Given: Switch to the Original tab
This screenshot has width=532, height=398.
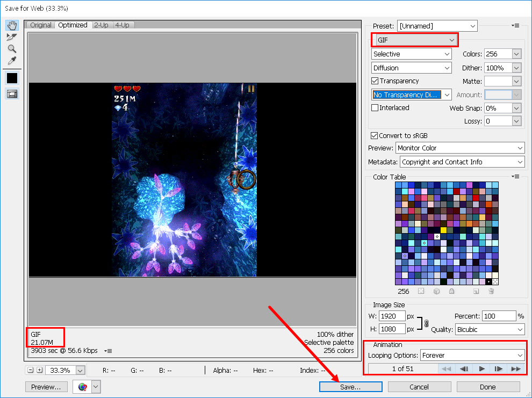Looking at the screenshot, I should (x=40, y=25).
